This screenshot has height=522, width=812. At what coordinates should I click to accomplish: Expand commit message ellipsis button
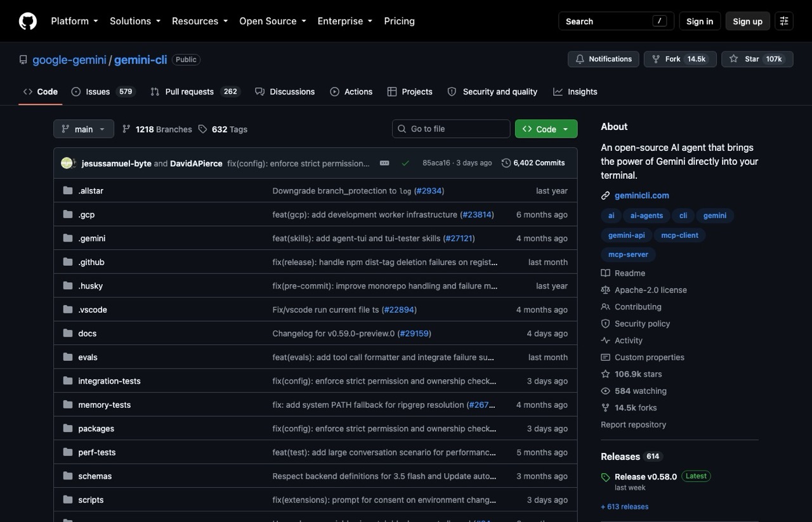384,163
